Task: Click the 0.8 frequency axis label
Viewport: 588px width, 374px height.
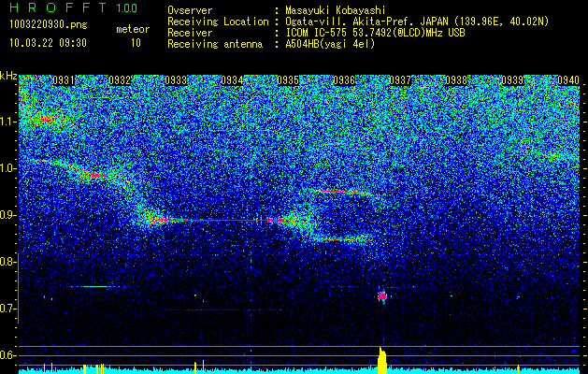Action: pos(8,262)
